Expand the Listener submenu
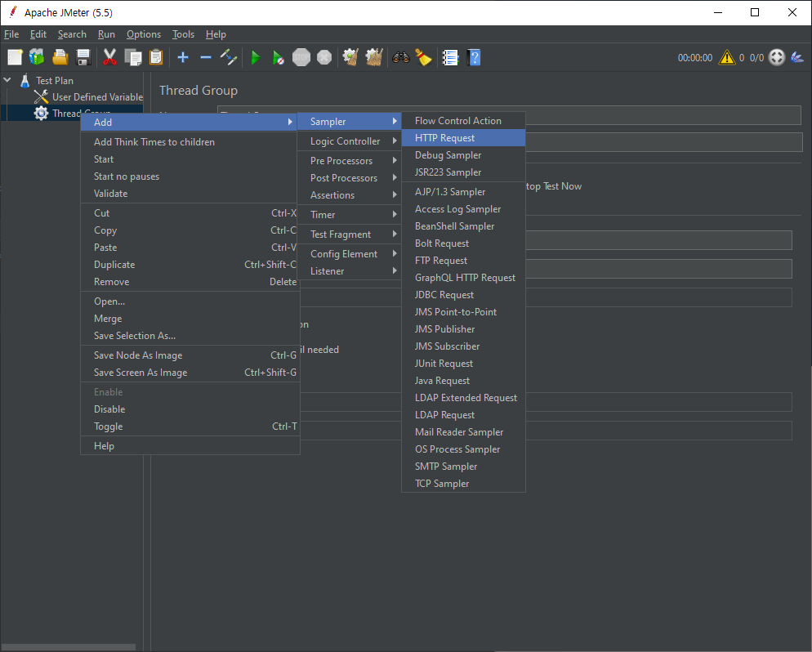The width and height of the screenshot is (812, 652). click(350, 270)
